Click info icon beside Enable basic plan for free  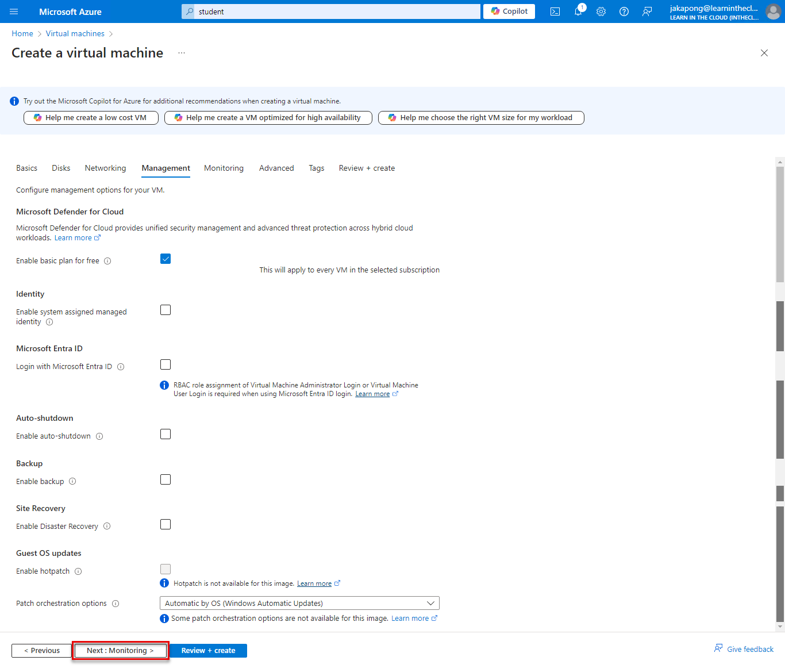pos(107,261)
